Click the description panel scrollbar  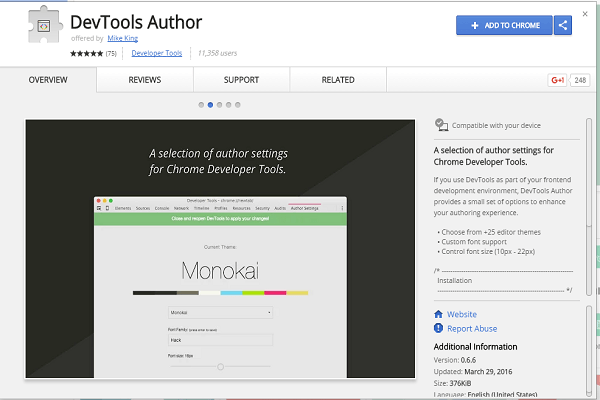589,207
